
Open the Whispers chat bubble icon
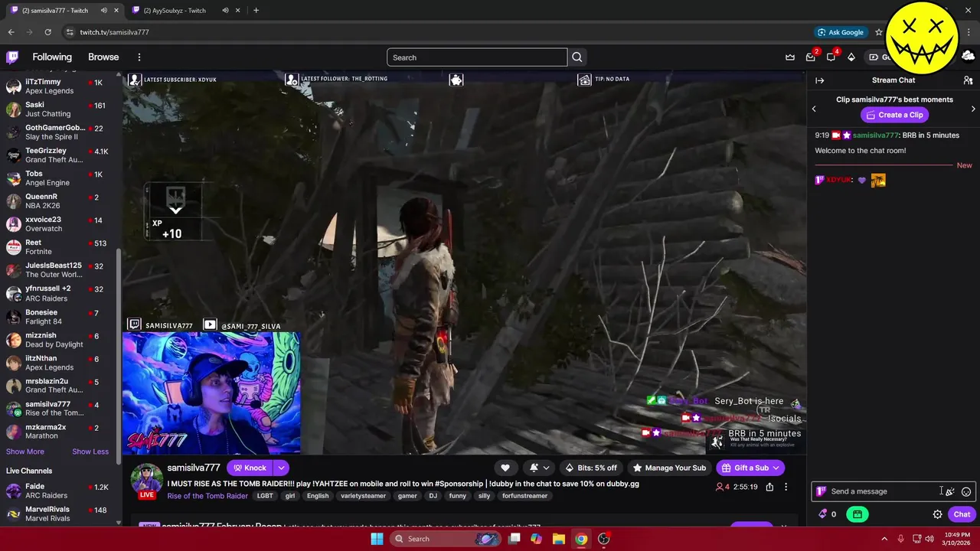coord(831,57)
